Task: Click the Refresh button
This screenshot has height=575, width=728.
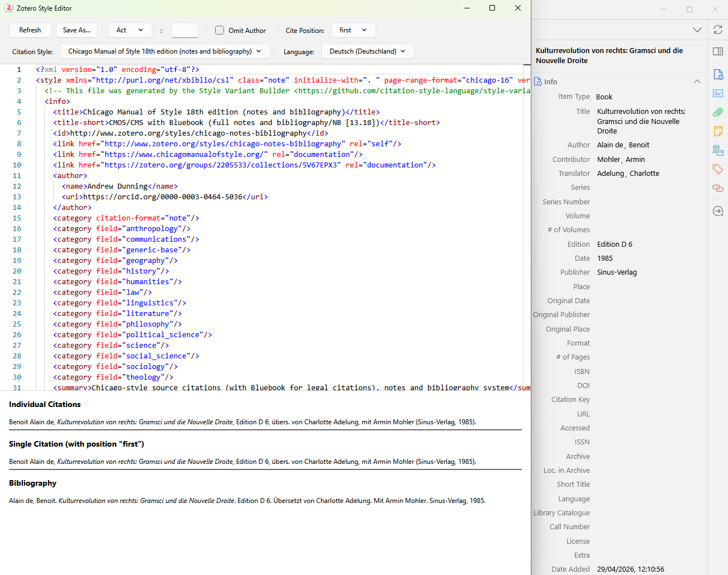Action: coord(30,30)
